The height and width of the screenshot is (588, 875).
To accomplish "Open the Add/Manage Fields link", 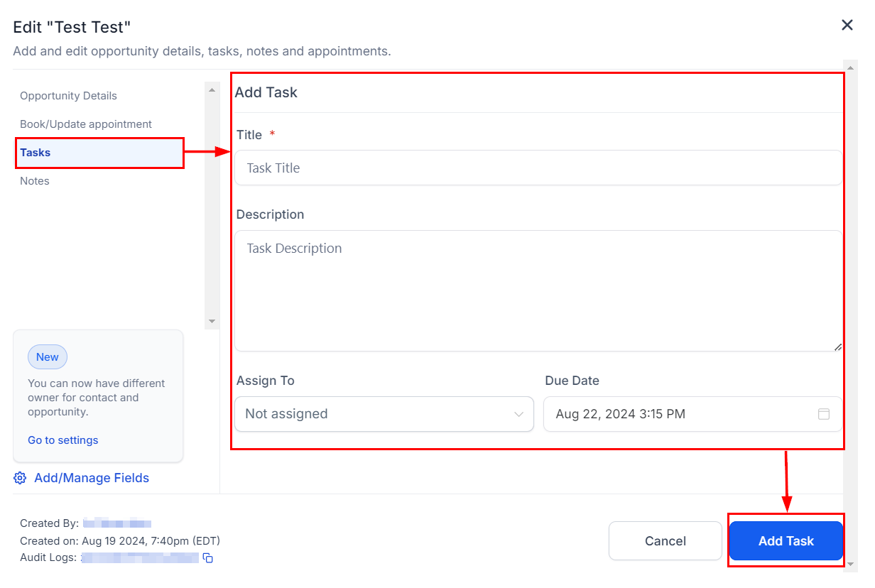I will coord(92,478).
